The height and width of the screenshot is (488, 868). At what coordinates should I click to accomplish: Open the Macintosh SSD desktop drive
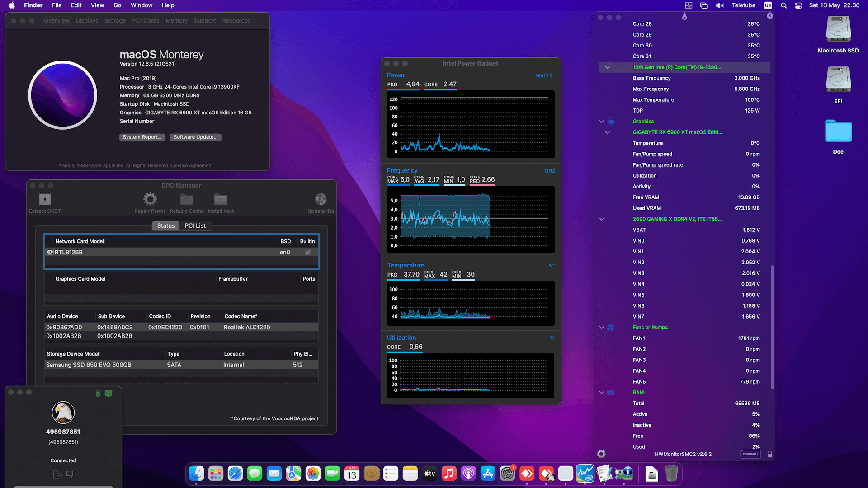coord(838,29)
